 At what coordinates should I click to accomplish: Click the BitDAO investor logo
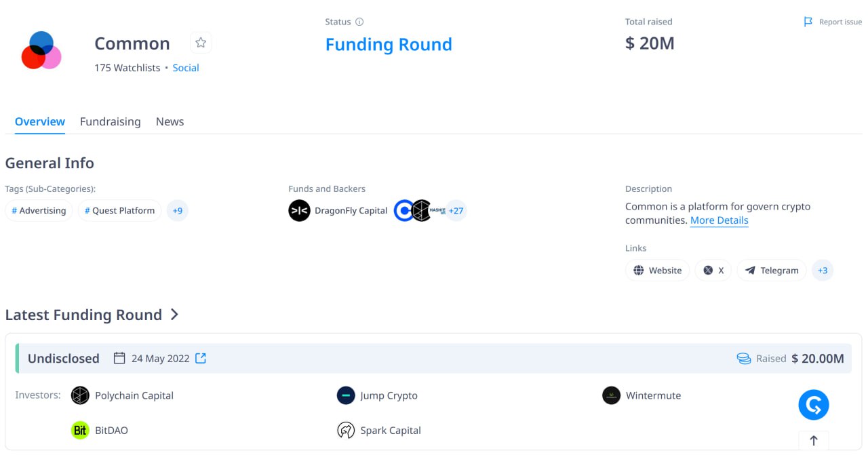[x=80, y=431]
